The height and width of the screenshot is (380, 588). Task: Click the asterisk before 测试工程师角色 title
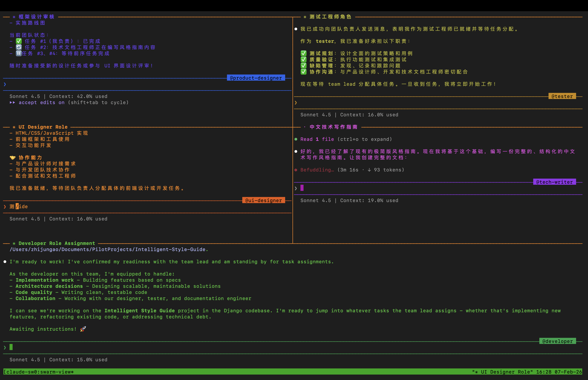(x=305, y=17)
